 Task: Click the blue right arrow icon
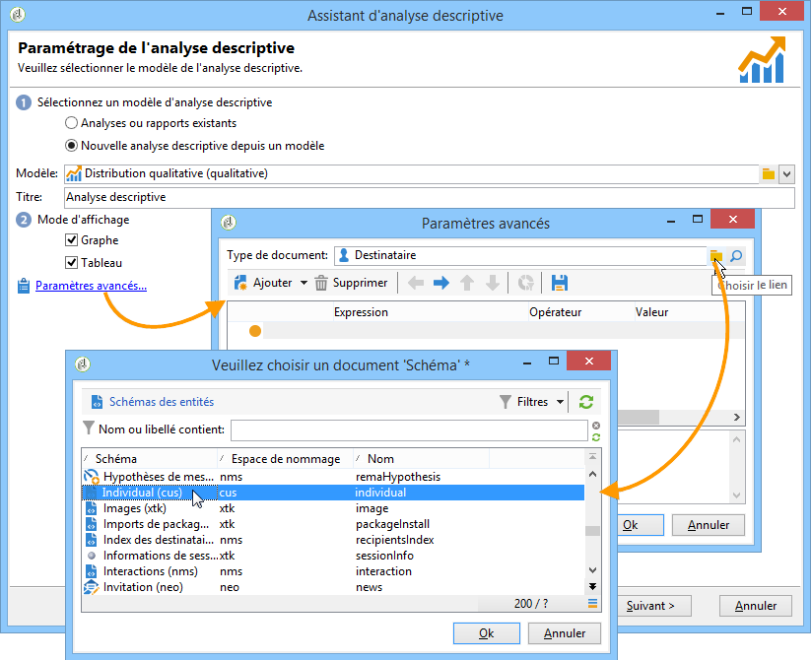click(x=440, y=283)
